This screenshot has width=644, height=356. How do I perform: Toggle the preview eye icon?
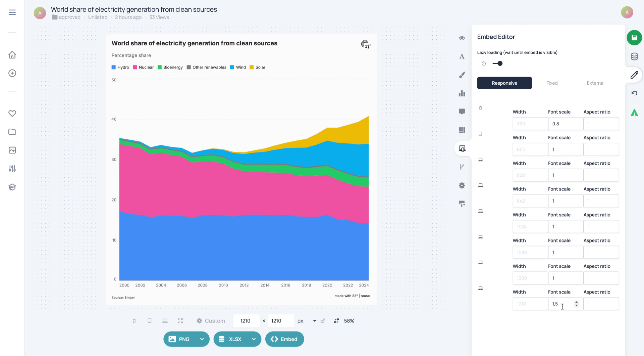[462, 38]
